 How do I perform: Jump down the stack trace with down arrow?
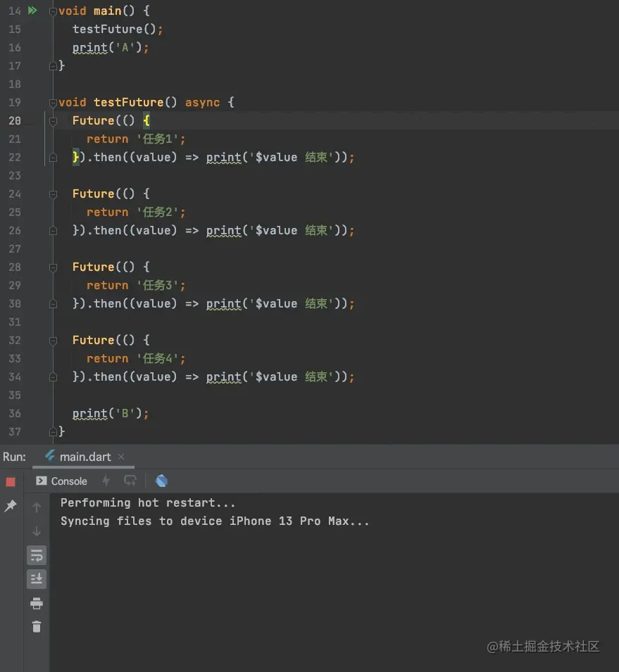(x=37, y=531)
